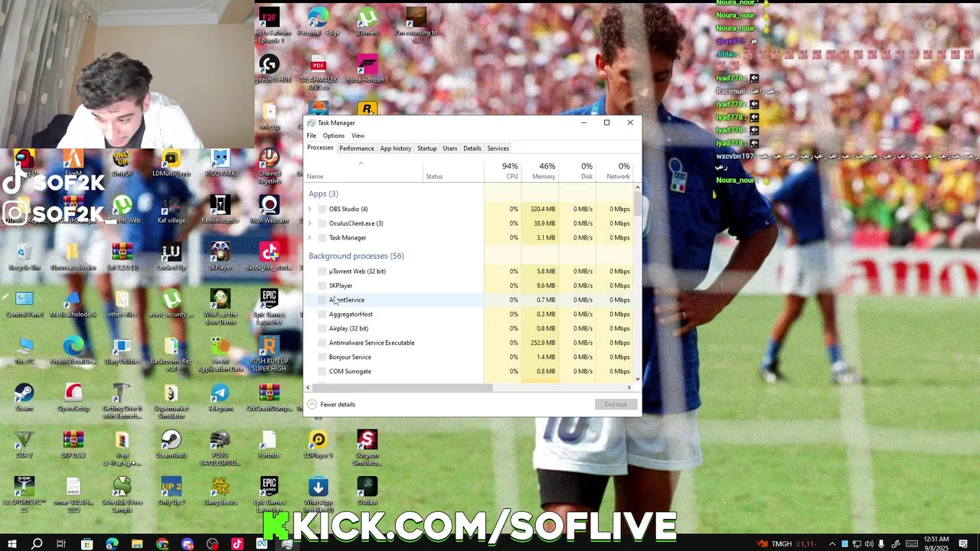Open the File menu in Task Manager
Image resolution: width=980 pixels, height=551 pixels.
click(x=311, y=135)
